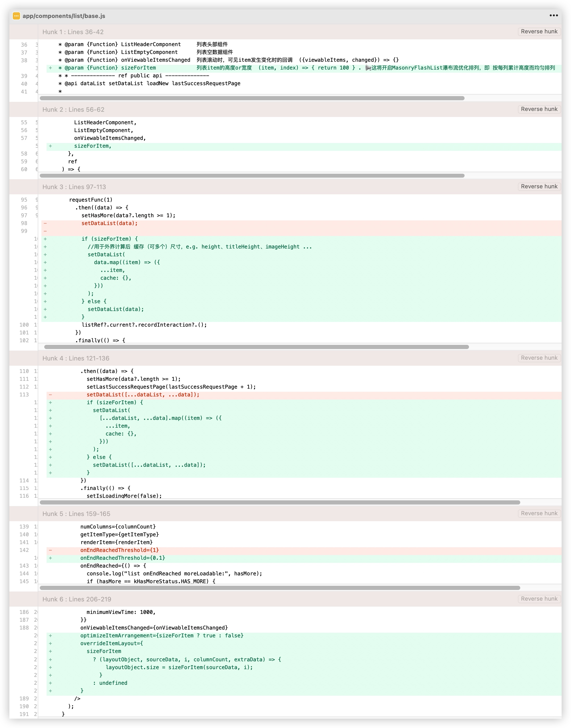This screenshot has width=571, height=728.
Task: Click the removed onEndReachedThreshold={1} line
Action: [x=119, y=550]
